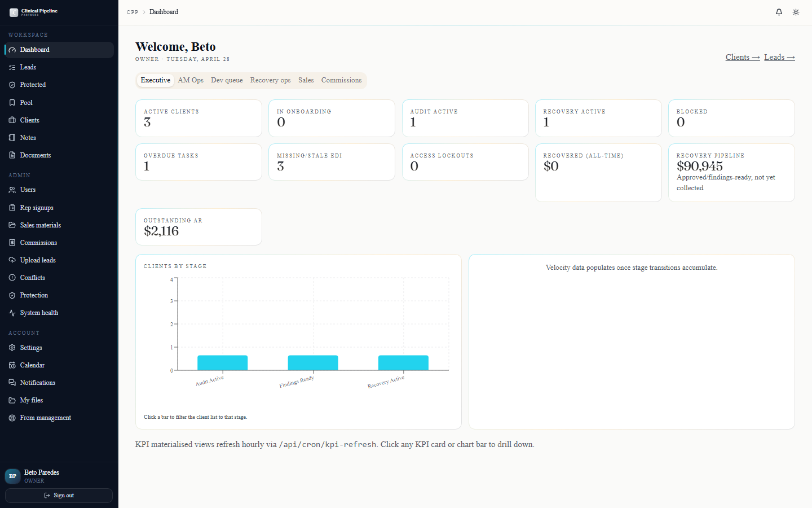
Task: Follow the Clients arrow link
Action: 743,57
